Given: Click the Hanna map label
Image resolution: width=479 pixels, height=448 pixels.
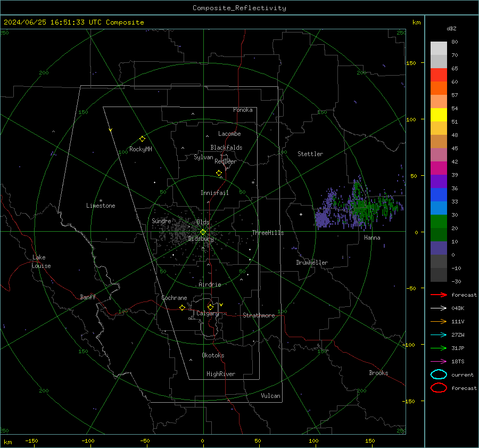Looking at the screenshot, I should pos(372,237).
